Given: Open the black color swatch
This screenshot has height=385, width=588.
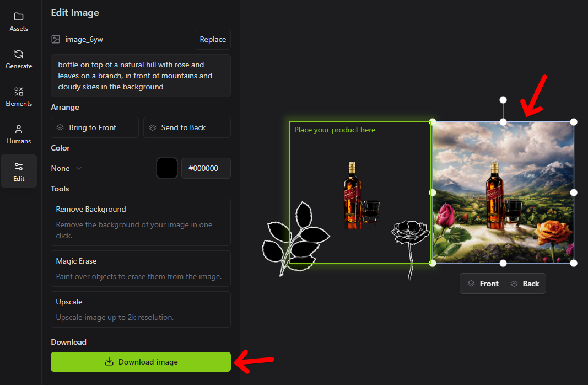Looking at the screenshot, I should tap(167, 168).
